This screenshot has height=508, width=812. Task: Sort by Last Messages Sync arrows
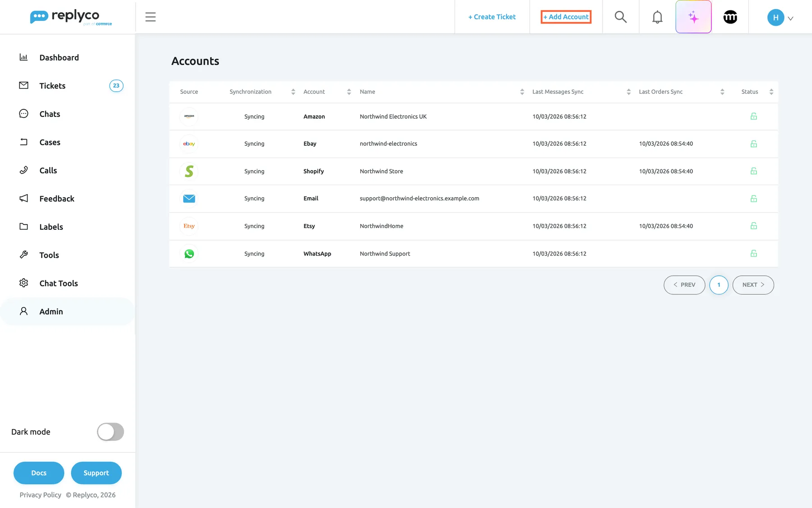628,92
